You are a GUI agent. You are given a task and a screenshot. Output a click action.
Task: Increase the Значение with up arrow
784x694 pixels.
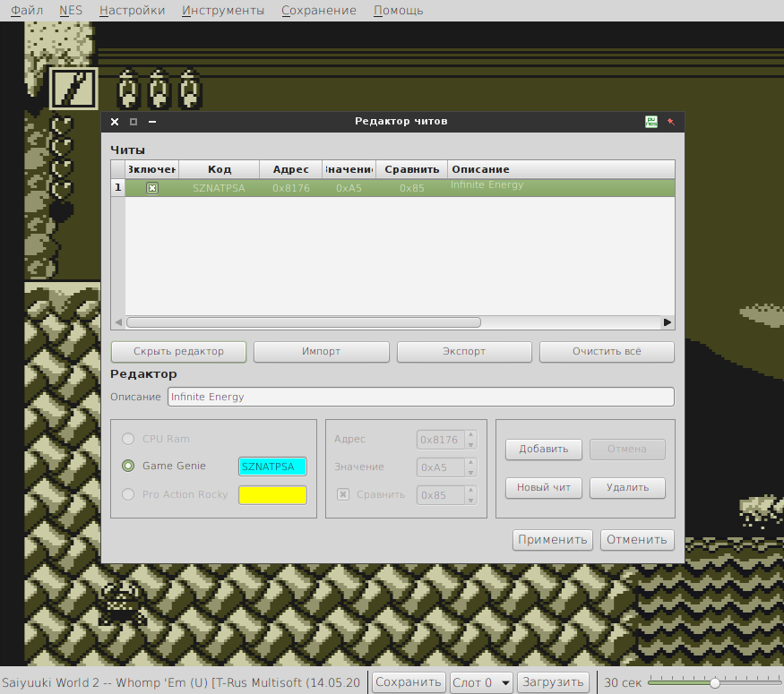(x=470, y=463)
